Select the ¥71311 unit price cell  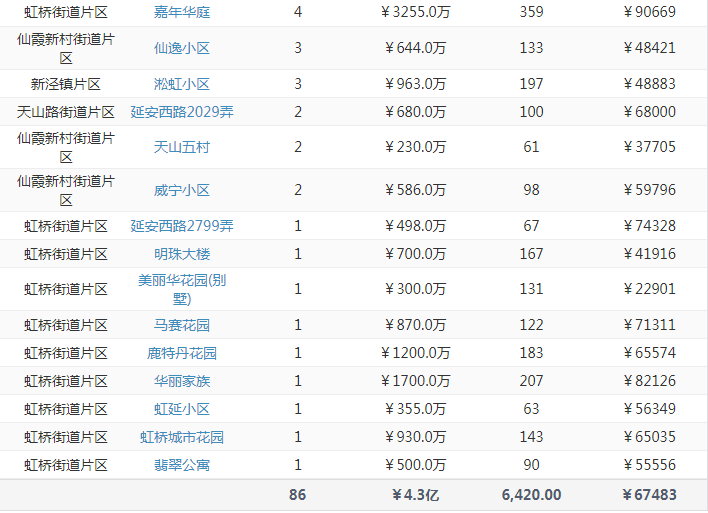[649, 325]
